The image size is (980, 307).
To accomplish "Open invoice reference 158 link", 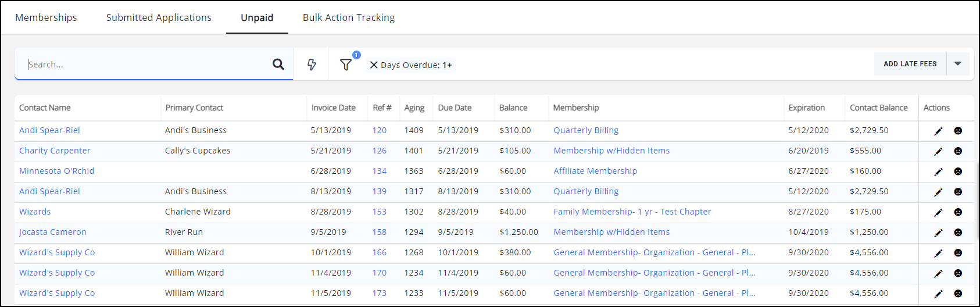I will (x=380, y=232).
